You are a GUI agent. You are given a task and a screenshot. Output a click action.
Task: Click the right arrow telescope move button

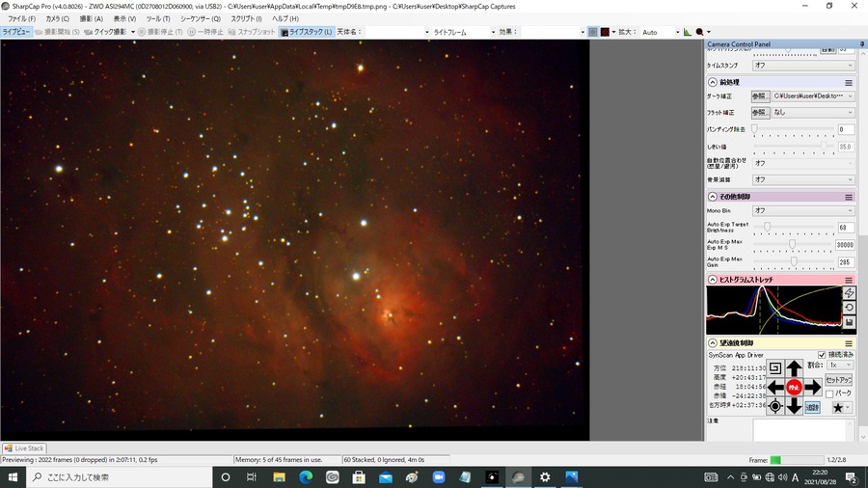[813, 388]
